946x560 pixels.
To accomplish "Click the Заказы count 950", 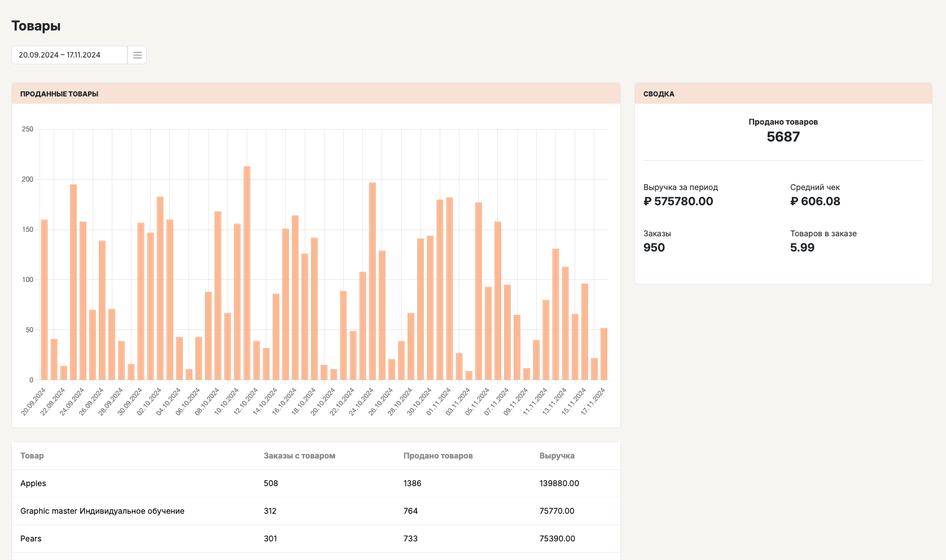I will [654, 248].
